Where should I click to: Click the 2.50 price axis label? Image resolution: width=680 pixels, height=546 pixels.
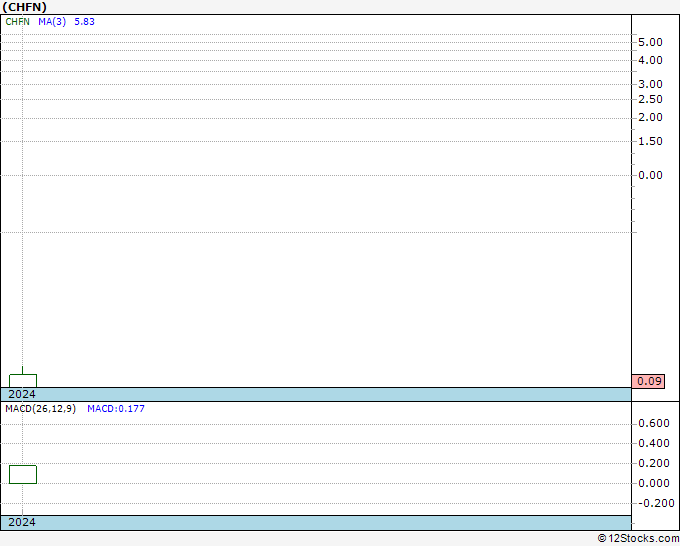[x=650, y=99]
